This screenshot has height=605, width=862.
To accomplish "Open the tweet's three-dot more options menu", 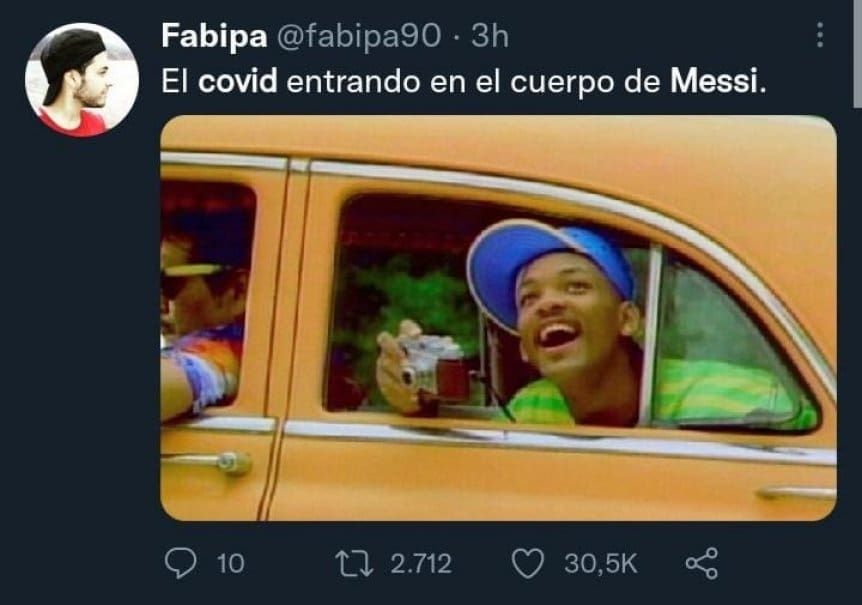I will tap(820, 35).
